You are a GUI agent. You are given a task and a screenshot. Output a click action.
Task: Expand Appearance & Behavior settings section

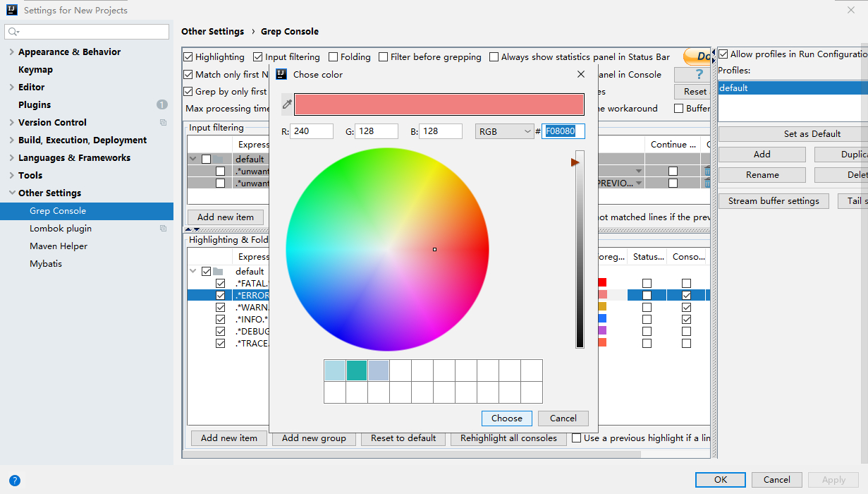(x=11, y=52)
